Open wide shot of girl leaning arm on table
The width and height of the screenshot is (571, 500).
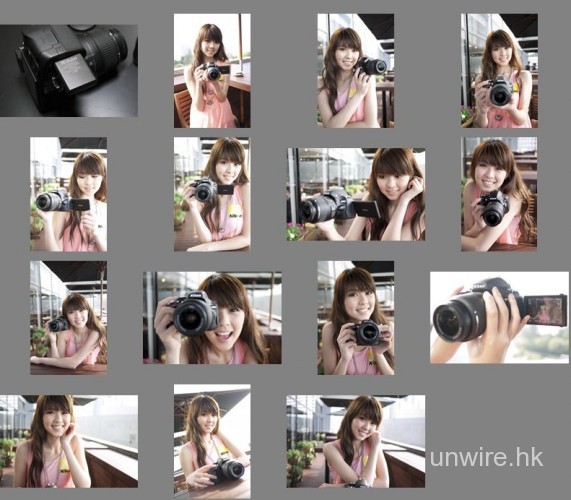click(x=68, y=318)
